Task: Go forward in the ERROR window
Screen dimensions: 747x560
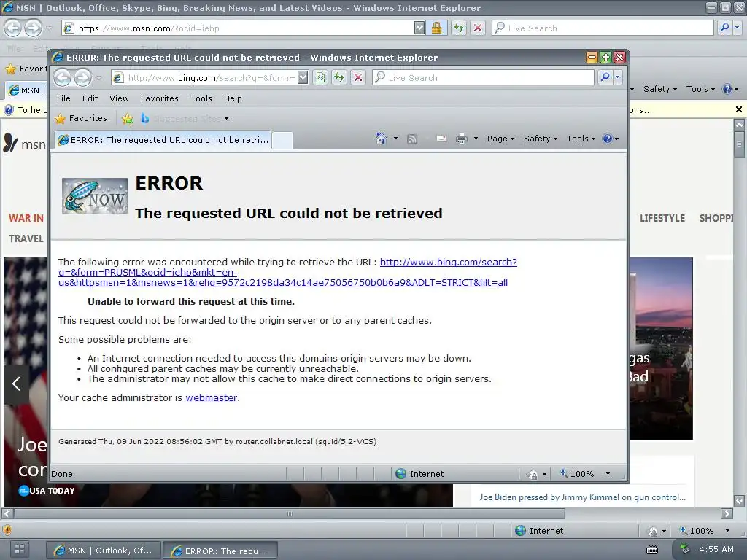Action: [83, 77]
